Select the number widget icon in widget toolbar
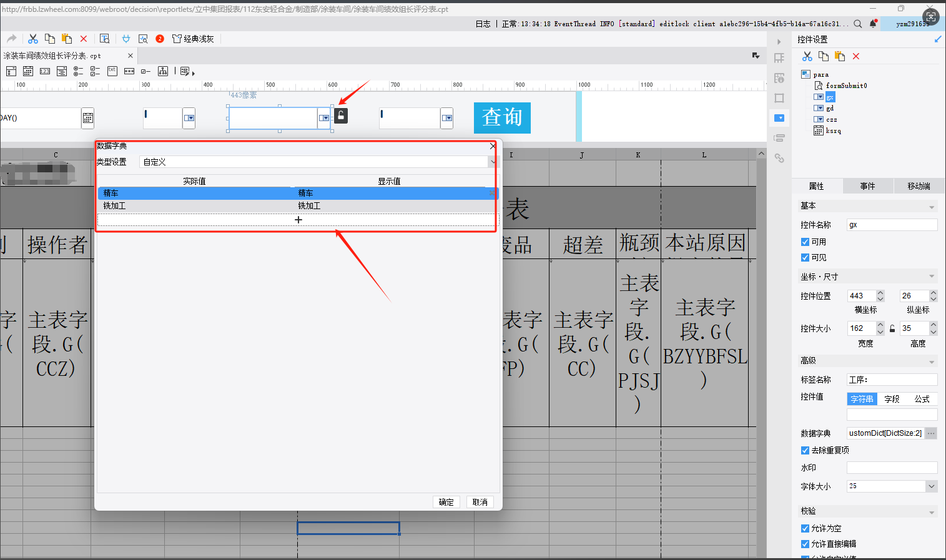Screen dimensions: 946x560 click(45, 71)
